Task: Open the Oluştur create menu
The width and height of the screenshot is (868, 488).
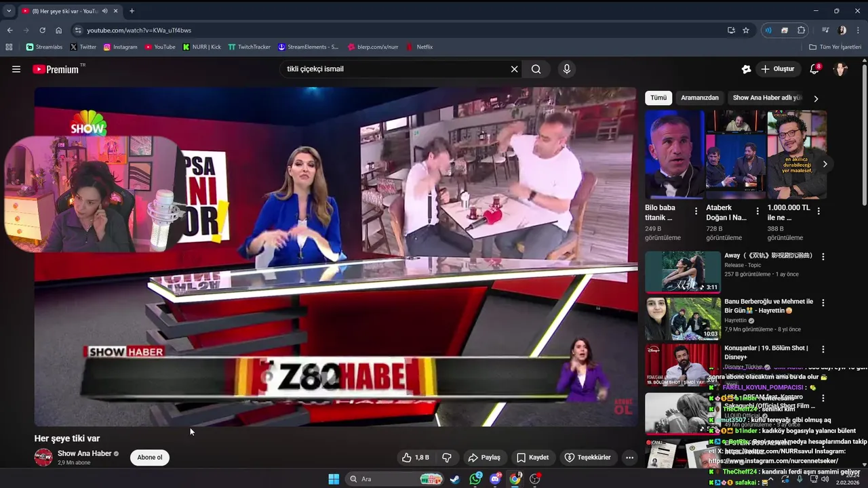Action: (777, 69)
